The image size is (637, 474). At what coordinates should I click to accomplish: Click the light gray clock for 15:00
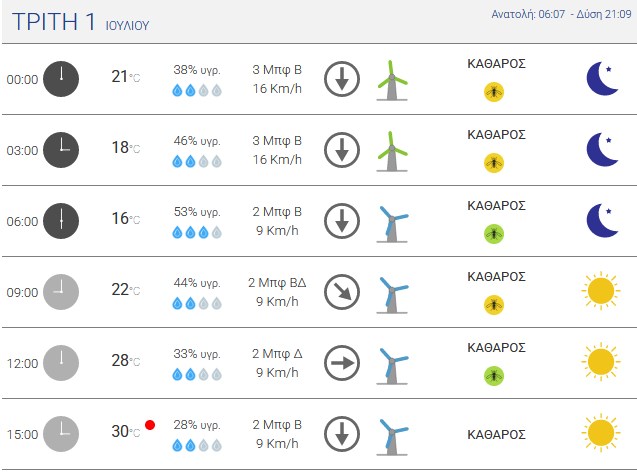coord(61,434)
